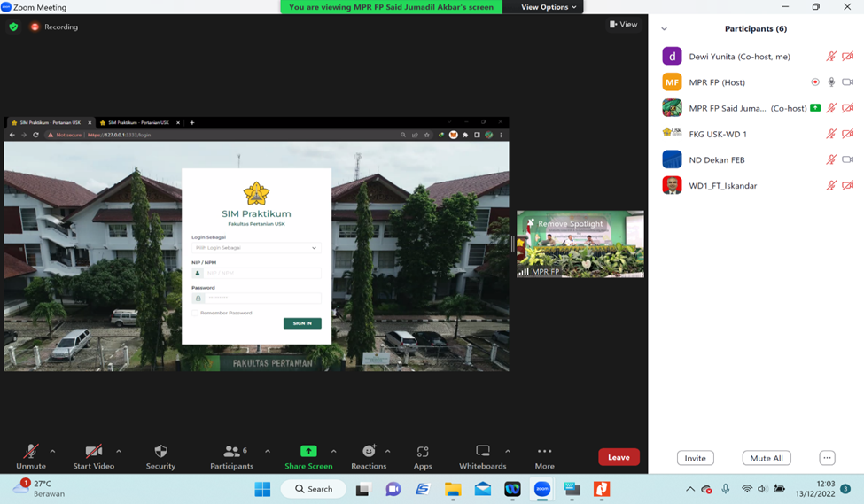The width and height of the screenshot is (864, 504).
Task: Click the Invite button
Action: point(695,458)
